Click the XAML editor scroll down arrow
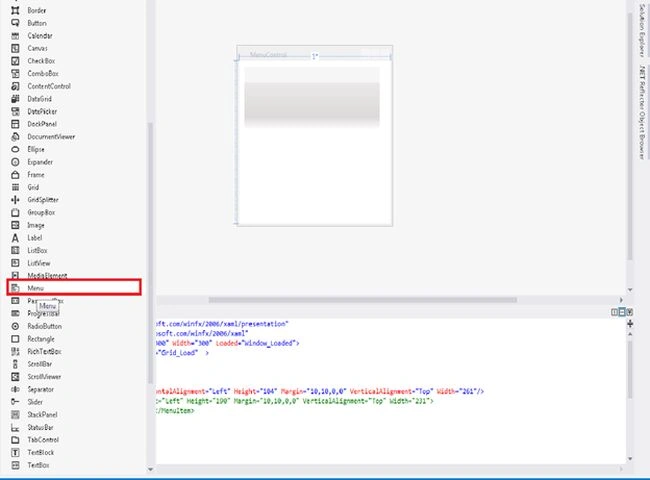Screen dimensions: 650x480 [x=630, y=458]
